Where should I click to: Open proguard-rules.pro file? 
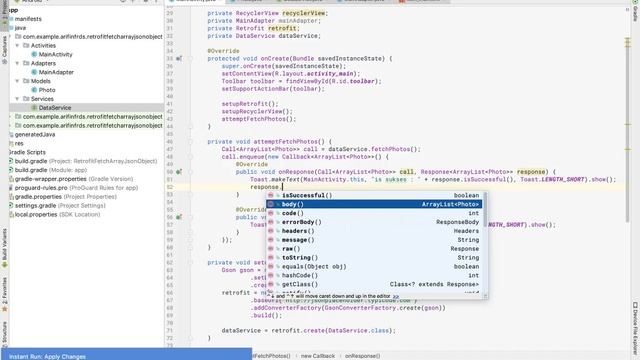click(76, 188)
